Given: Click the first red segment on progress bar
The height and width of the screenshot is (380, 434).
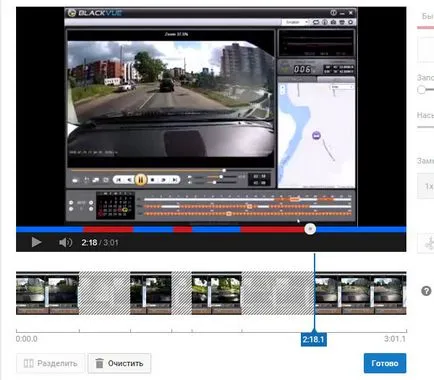Looking at the screenshot, I should [108, 229].
